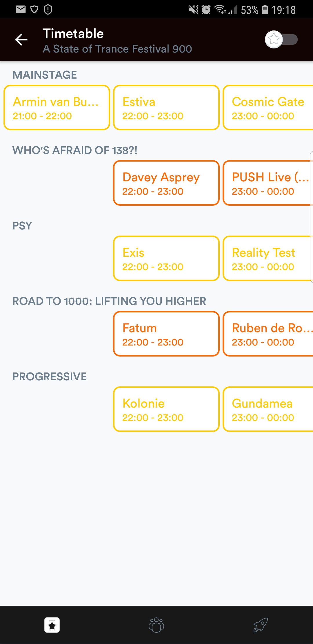The image size is (313, 644).
Task: Tap the back arrow icon
Action: coord(21,40)
